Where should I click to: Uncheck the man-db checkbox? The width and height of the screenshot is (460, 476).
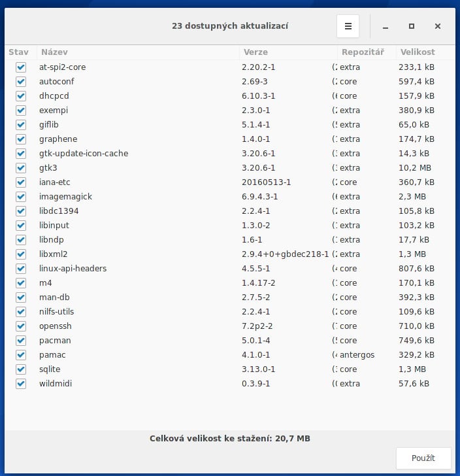pyautogui.click(x=21, y=297)
